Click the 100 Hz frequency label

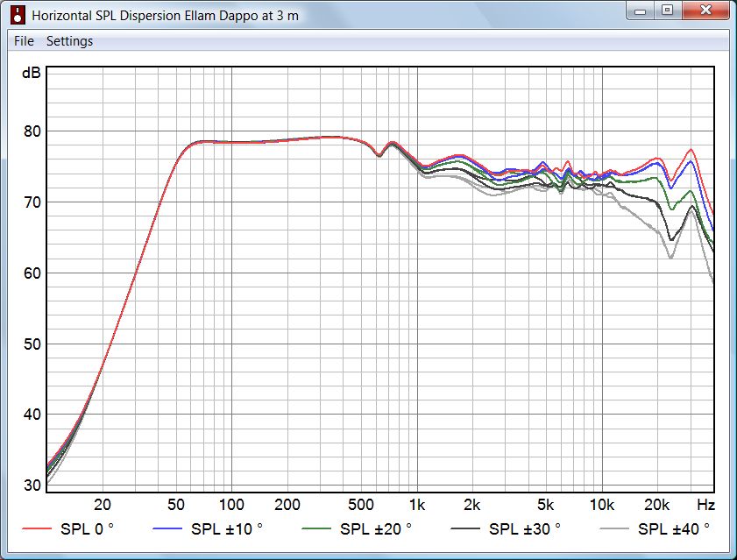coord(231,505)
